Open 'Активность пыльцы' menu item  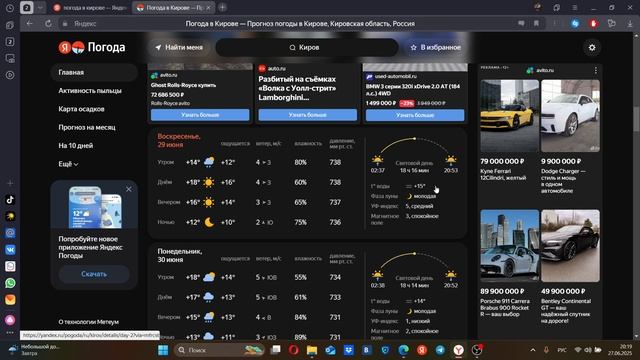click(90, 91)
